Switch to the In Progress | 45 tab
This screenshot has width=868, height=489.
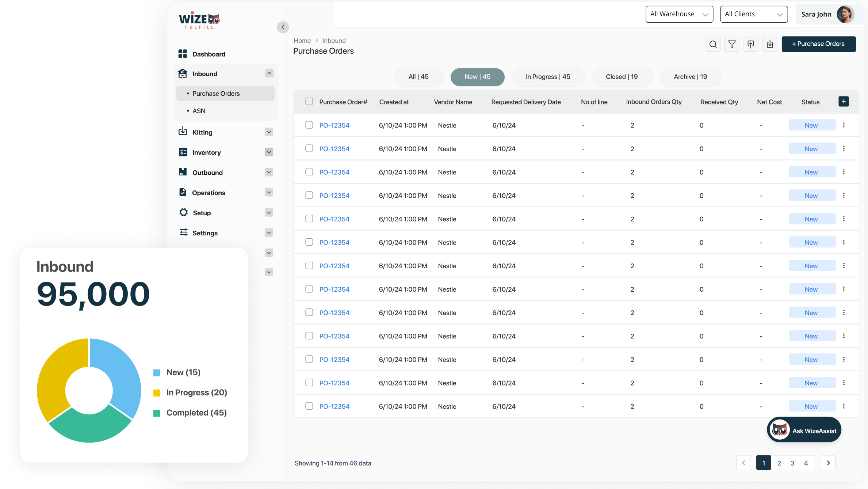tap(548, 77)
